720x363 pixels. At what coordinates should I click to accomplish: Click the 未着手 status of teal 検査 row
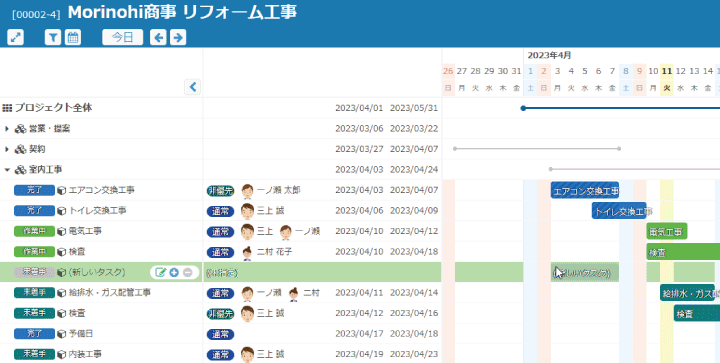(34, 313)
